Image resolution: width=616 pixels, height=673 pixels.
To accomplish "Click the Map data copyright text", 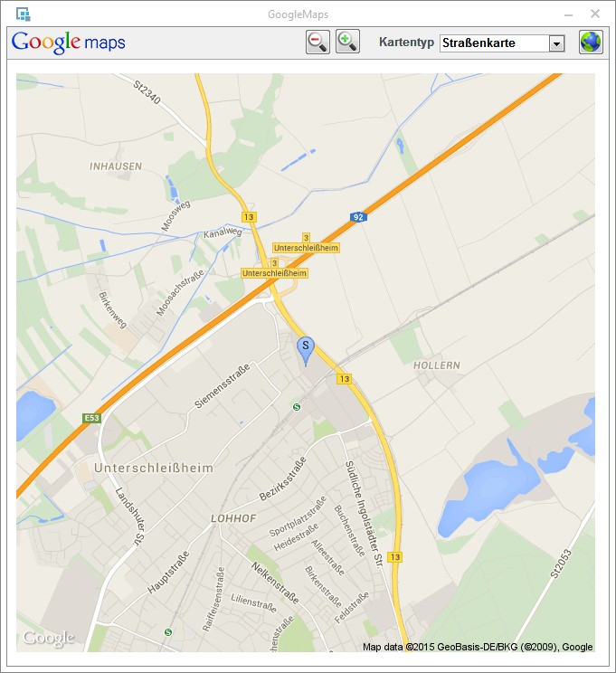I will [x=478, y=647].
